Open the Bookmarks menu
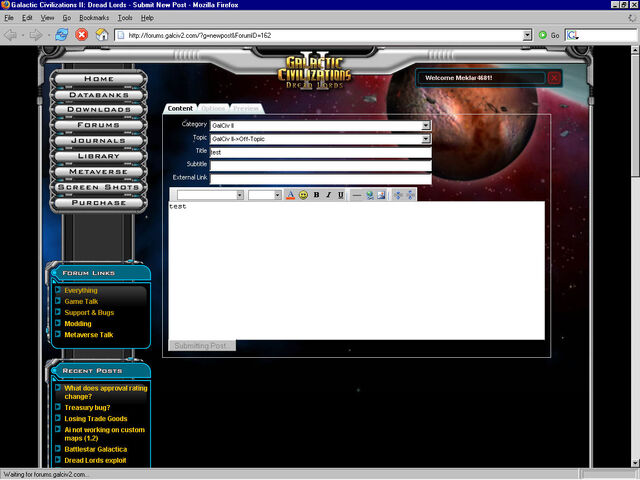The image size is (640, 480). [x=94, y=18]
